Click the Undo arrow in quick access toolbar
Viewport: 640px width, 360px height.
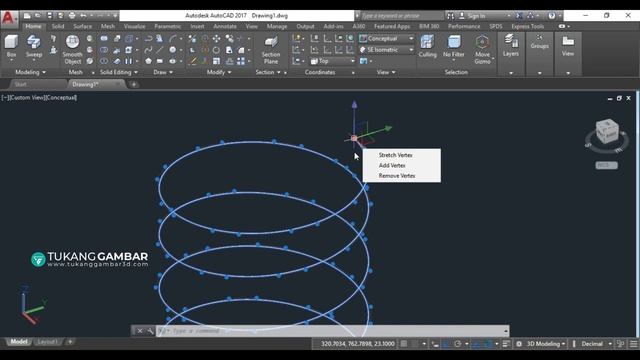[x=83, y=16]
